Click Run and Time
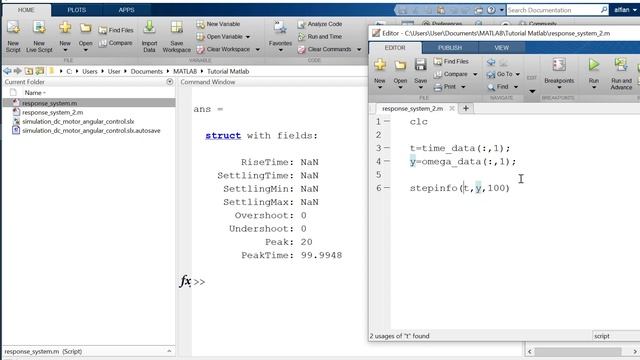Viewport: 640px width, 360px height. pos(320,37)
